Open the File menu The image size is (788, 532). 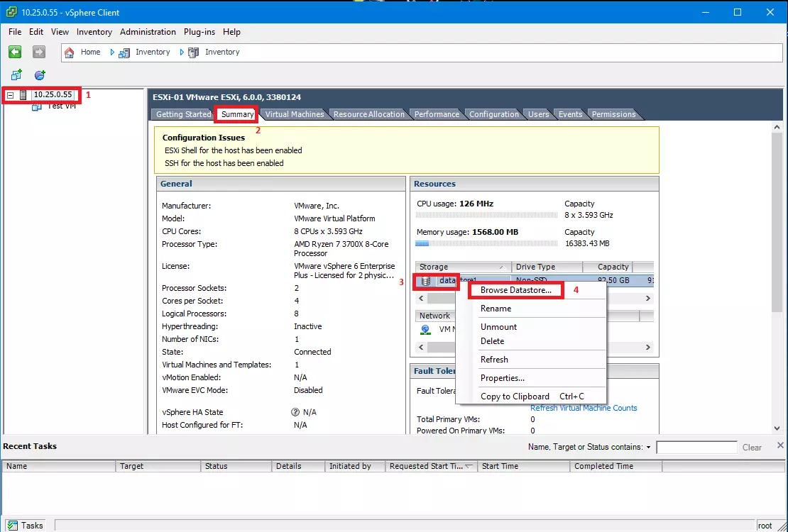click(15, 32)
